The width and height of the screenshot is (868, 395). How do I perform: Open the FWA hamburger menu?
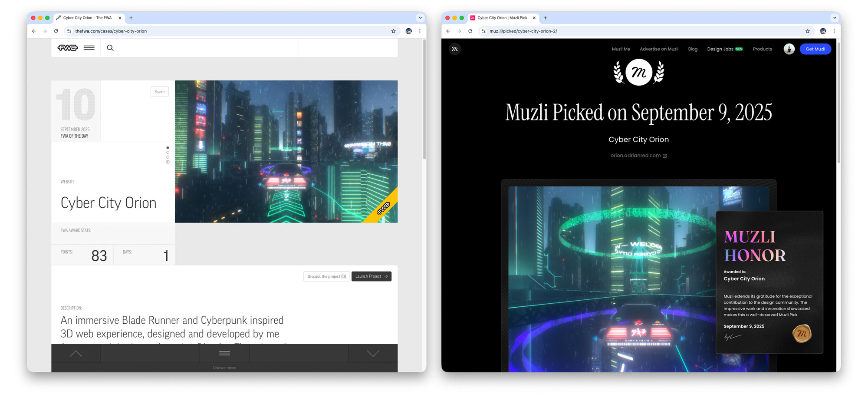pos(89,48)
